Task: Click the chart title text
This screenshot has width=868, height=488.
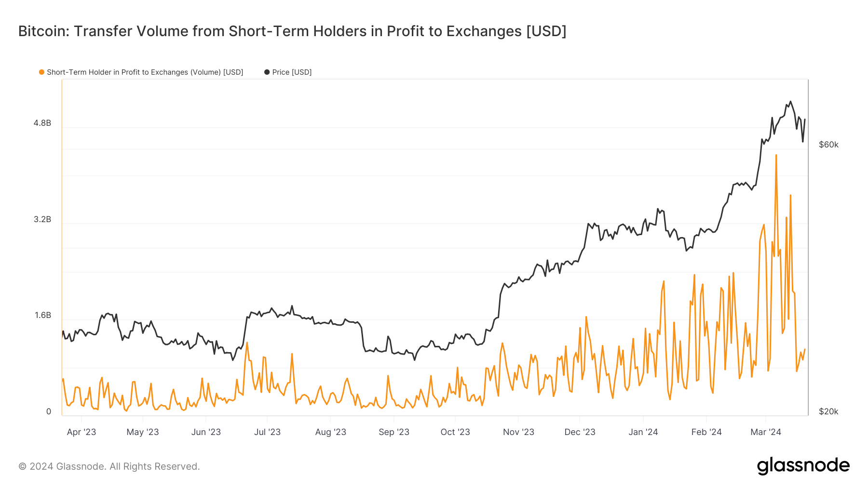Action: click(x=292, y=31)
